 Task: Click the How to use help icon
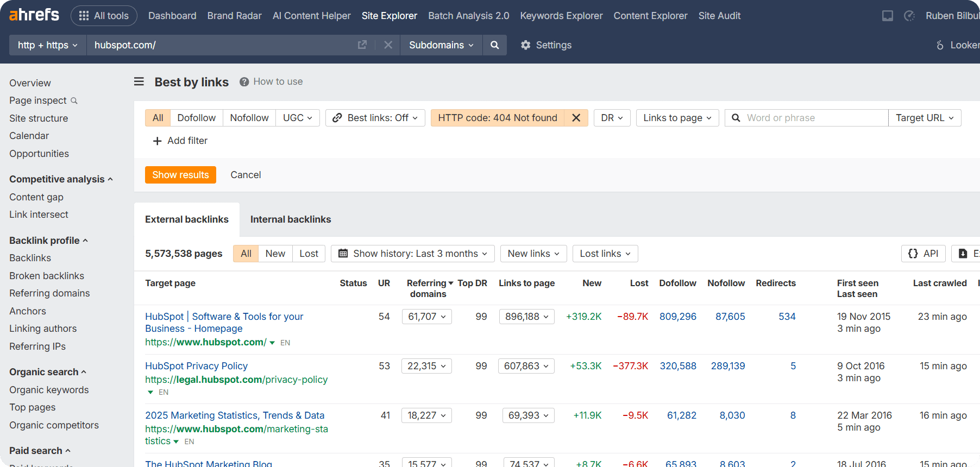pyautogui.click(x=244, y=81)
